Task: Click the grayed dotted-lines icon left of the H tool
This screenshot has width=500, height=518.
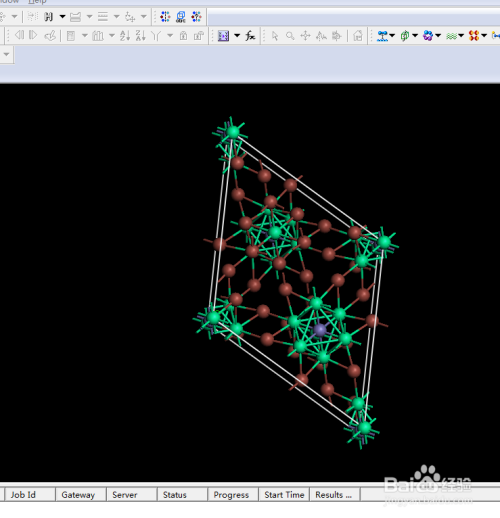Action: [x=33, y=16]
